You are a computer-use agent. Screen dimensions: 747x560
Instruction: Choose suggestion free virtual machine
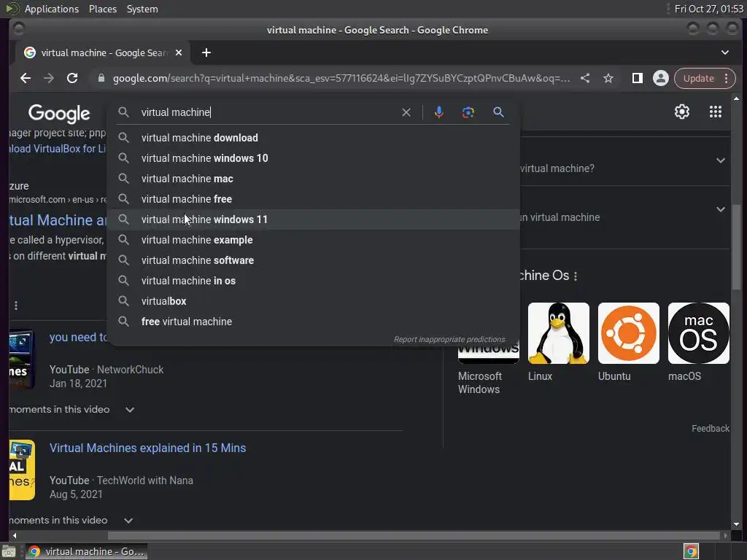click(x=314, y=322)
